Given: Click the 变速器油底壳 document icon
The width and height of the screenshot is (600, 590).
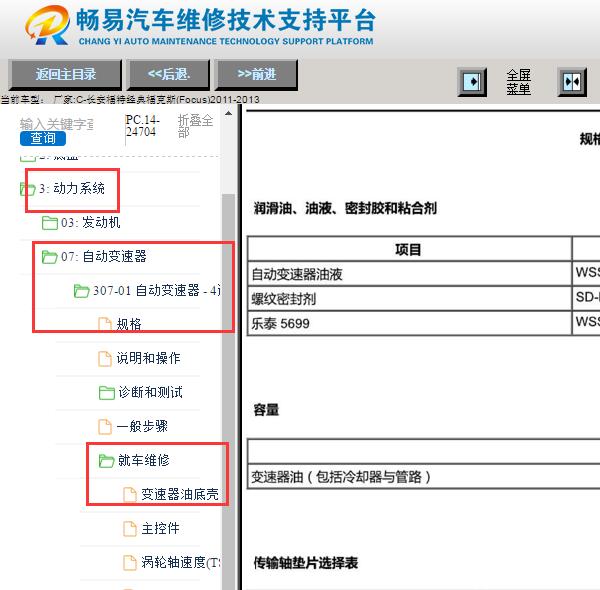Looking at the screenshot, I should tap(130, 494).
